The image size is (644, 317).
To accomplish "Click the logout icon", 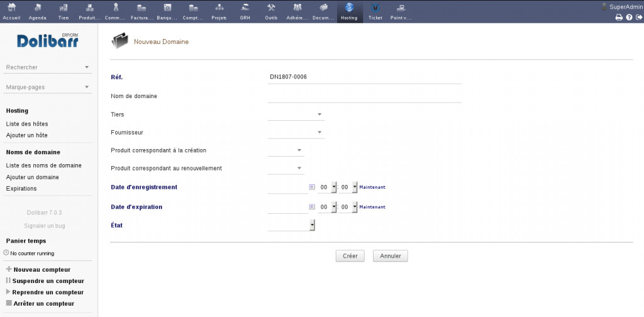I will 638,18.
